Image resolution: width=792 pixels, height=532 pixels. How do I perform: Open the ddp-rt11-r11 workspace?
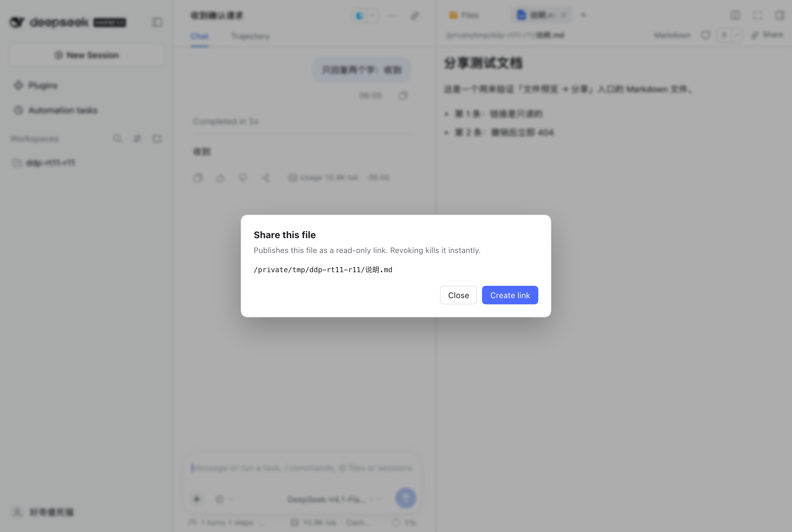tap(44, 163)
